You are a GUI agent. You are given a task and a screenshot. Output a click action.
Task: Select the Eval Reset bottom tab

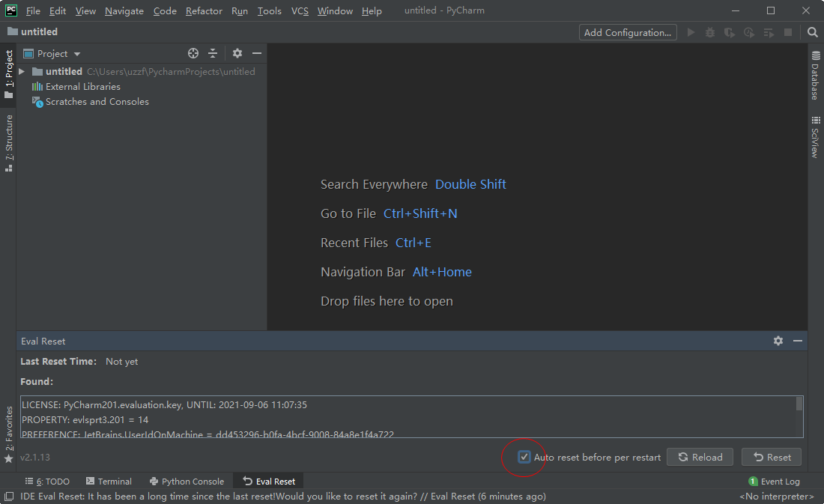point(268,482)
